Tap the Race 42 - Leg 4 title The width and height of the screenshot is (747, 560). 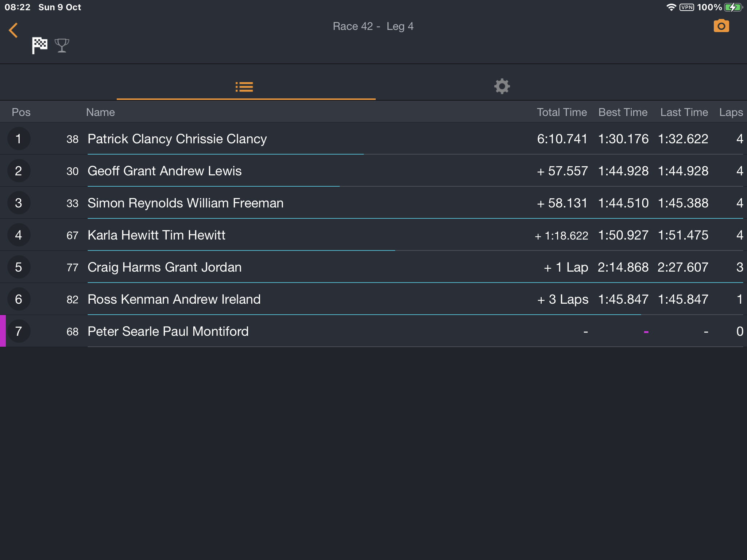373,26
